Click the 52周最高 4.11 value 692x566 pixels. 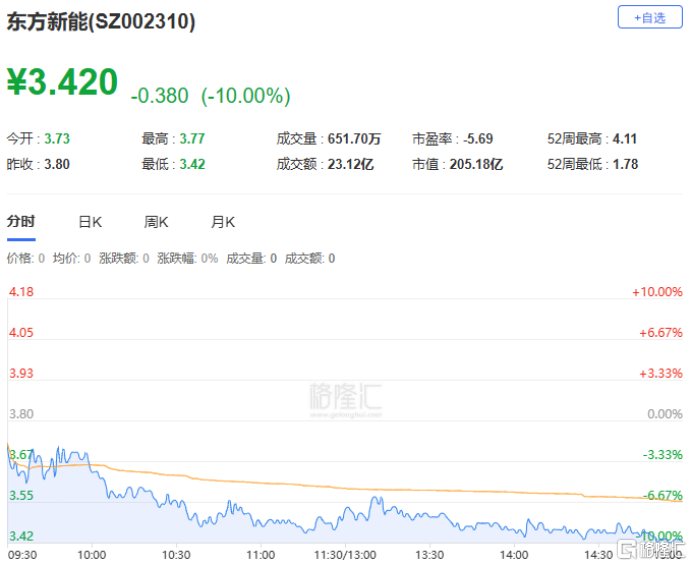624,139
